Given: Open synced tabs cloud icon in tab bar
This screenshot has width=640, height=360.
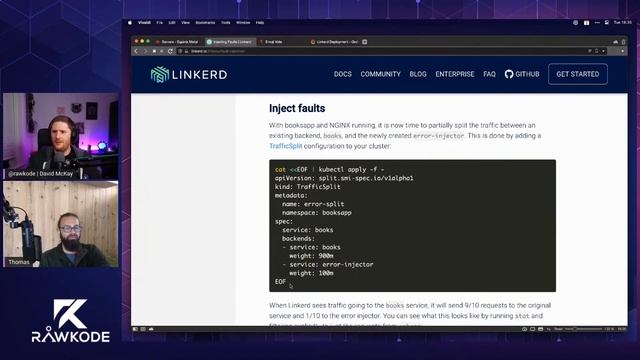Looking at the screenshot, I should 616,42.
